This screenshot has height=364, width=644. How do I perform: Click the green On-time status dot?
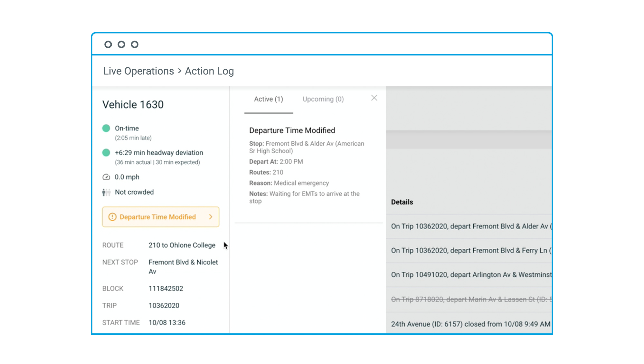click(106, 128)
